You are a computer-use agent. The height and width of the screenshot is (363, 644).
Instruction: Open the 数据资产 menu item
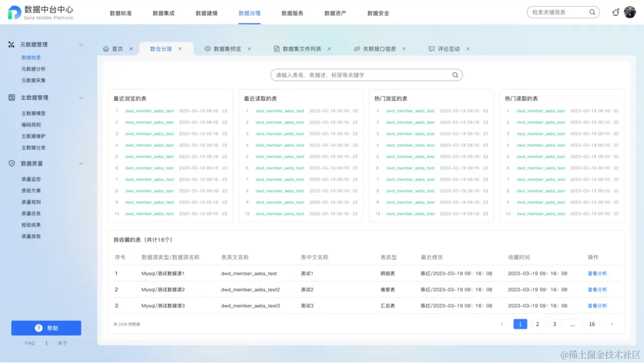335,14
